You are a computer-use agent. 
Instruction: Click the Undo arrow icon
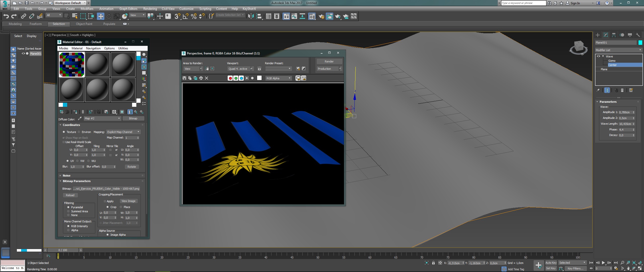tap(6, 16)
